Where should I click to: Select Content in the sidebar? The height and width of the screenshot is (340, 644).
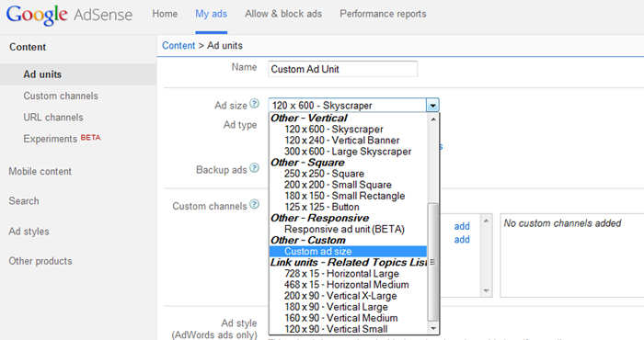(x=28, y=47)
